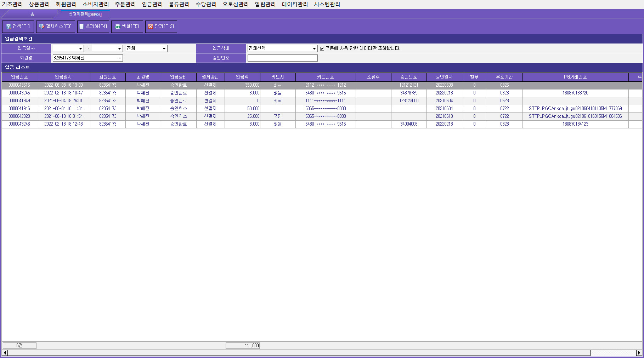644x358 pixels.
Task: Click the Excel export icon [F5]
Action: 117,27
